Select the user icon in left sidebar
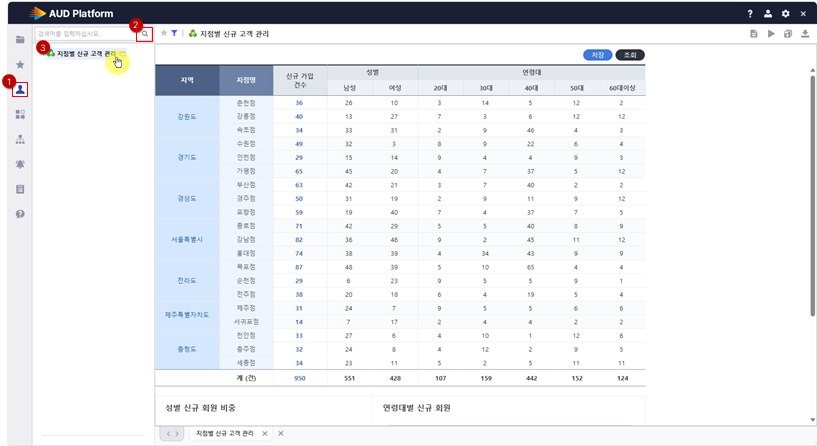 point(20,89)
